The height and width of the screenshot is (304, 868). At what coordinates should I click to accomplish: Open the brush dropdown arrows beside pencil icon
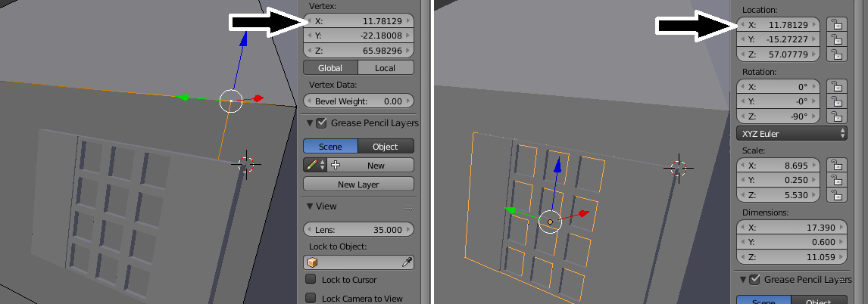(322, 166)
